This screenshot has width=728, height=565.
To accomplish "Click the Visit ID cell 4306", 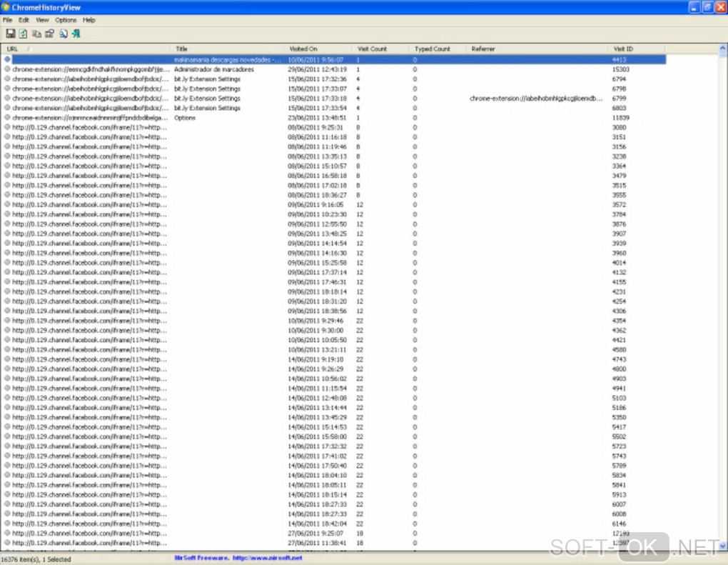I will 619,311.
